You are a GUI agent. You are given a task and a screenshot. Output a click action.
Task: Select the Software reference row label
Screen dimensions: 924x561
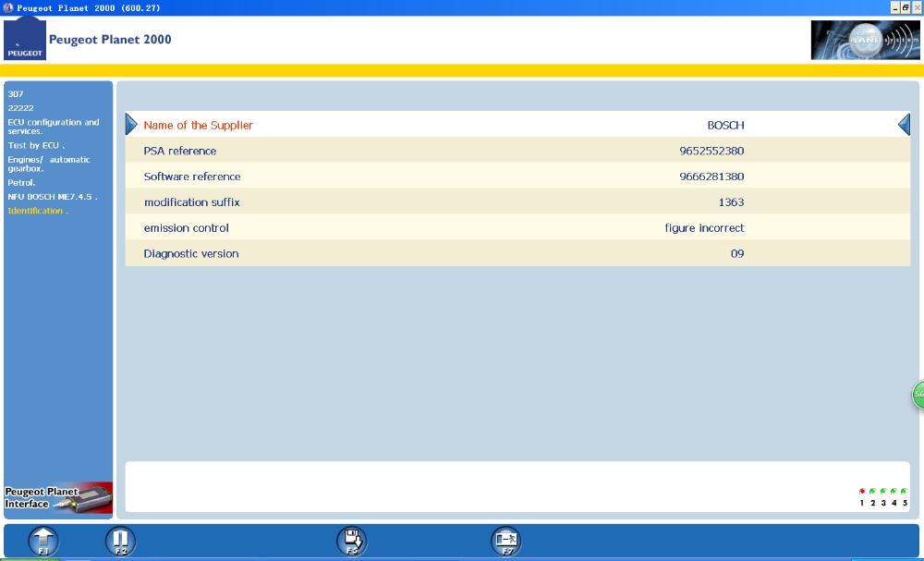[x=192, y=177]
